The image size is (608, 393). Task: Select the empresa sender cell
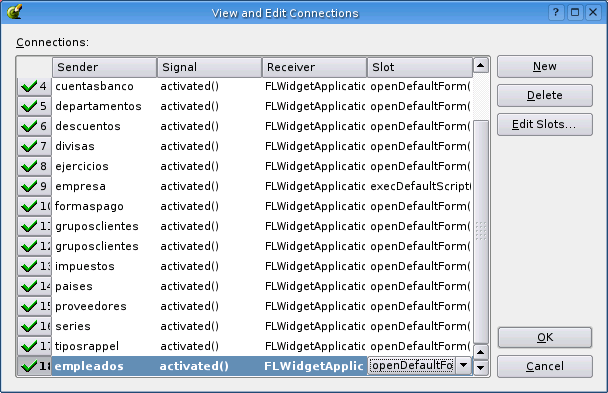pos(105,186)
